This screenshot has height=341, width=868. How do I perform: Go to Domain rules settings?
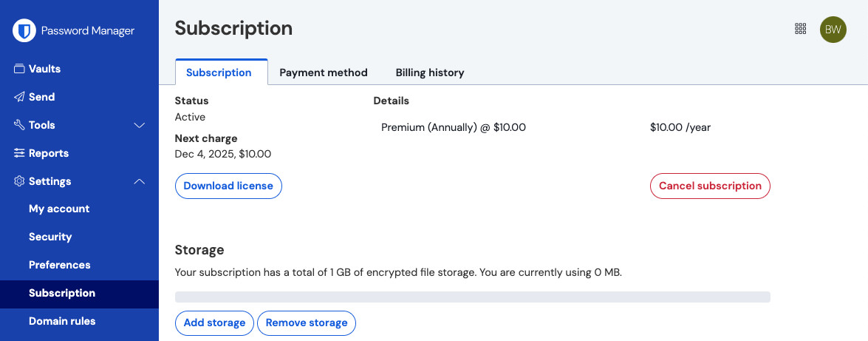[62, 321]
